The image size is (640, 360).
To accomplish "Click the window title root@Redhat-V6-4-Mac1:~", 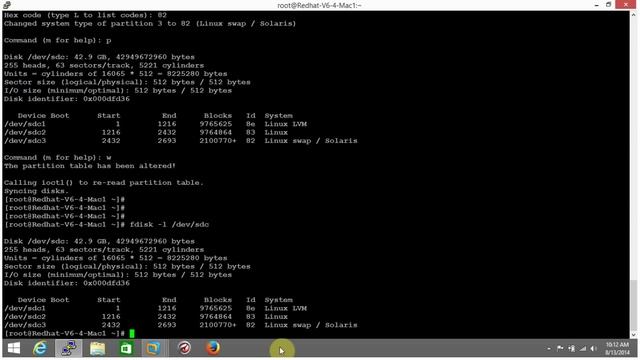I will tap(319, 5).
